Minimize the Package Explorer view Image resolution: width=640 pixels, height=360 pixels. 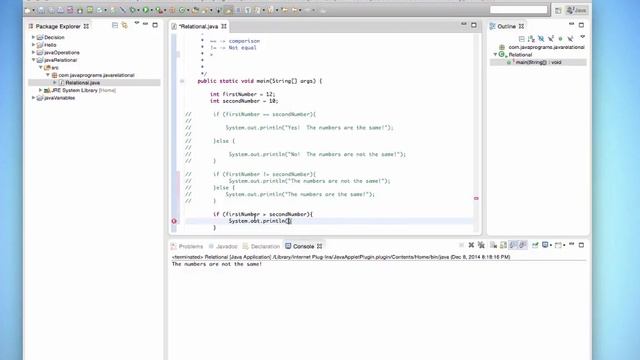(x=146, y=24)
